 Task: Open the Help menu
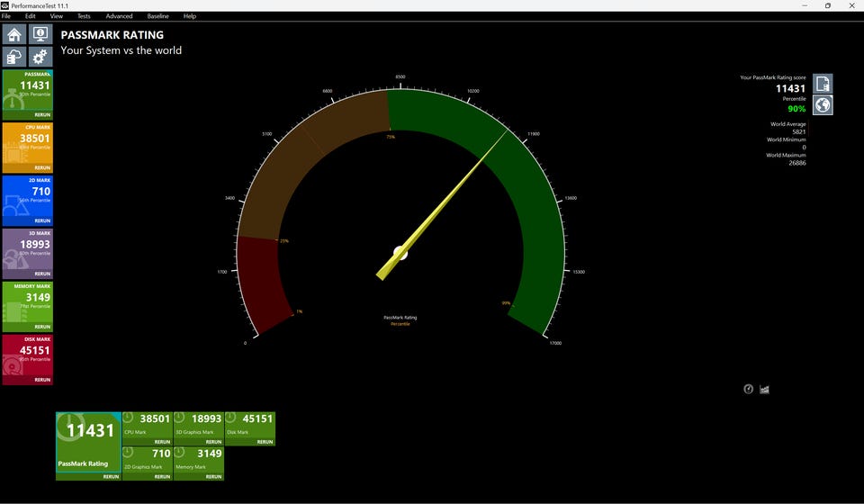(x=190, y=16)
